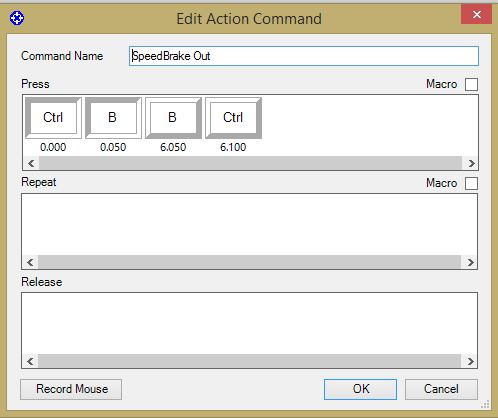Select the B key press at 0.050
The image size is (498, 418).
point(113,118)
